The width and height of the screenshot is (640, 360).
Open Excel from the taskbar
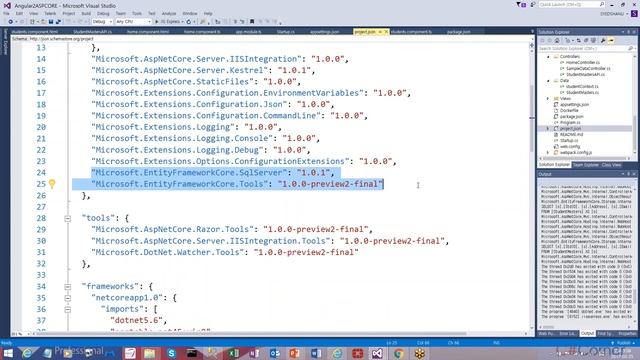click(233, 353)
